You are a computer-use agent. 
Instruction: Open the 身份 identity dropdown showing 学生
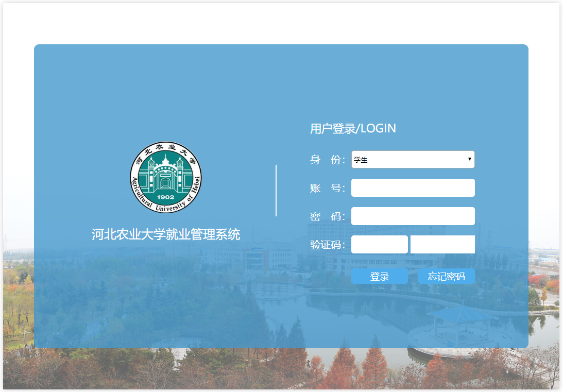413,159
